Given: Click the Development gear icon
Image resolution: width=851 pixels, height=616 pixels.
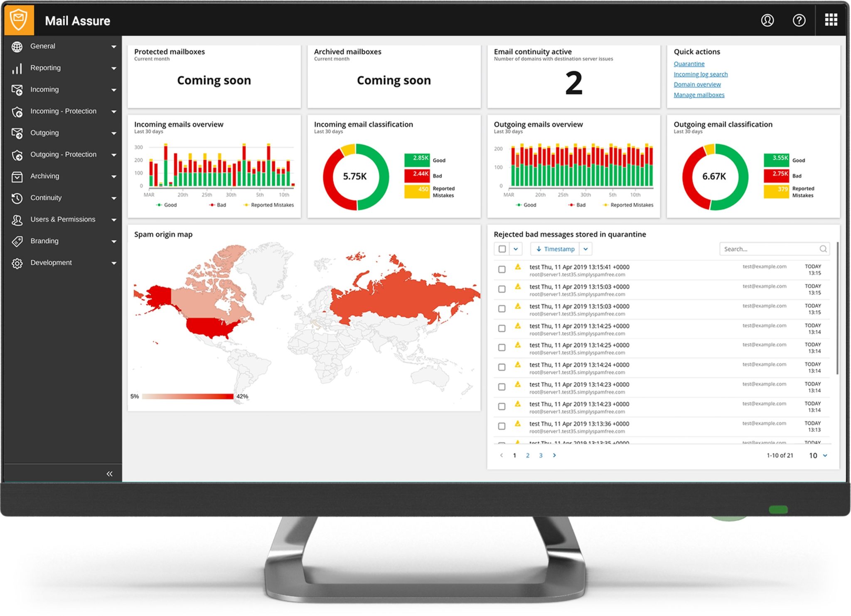Looking at the screenshot, I should pos(17,263).
